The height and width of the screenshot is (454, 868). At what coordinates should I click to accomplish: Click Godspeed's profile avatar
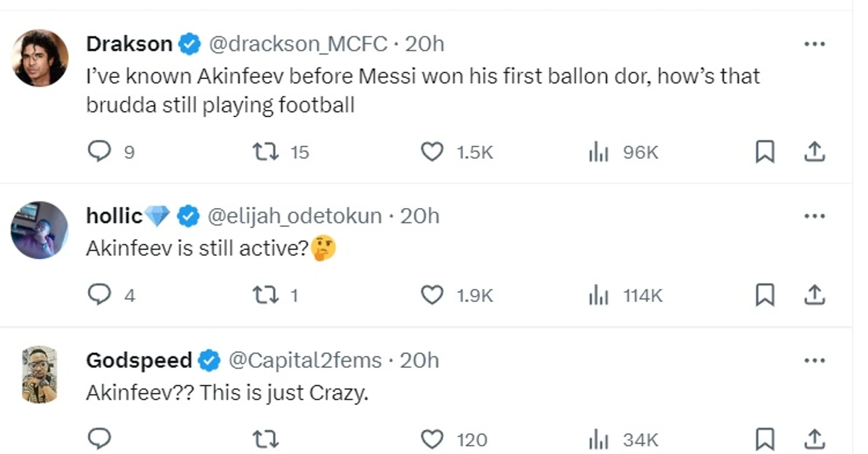pyautogui.click(x=40, y=374)
